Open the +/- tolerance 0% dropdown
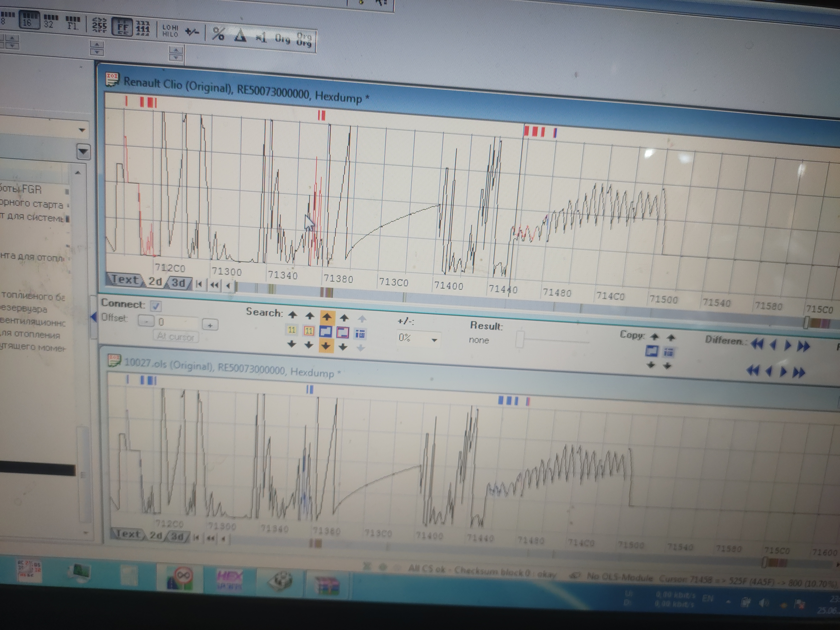Image resolution: width=840 pixels, height=630 pixels. [434, 340]
